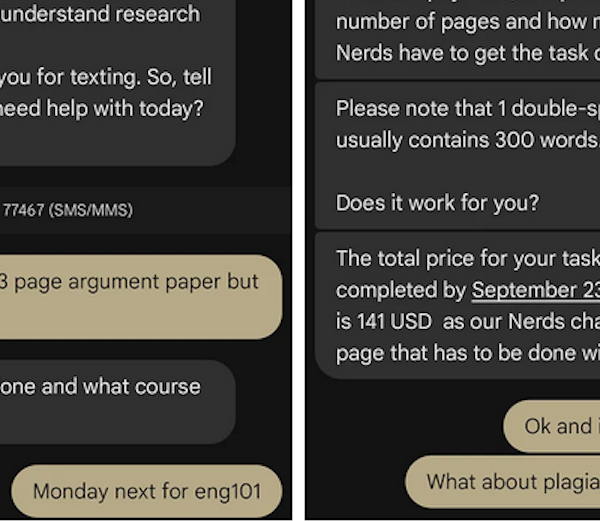This screenshot has width=600, height=521.
Task: Click the "Please note that 1 double-sp" line
Action: pyautogui.click(x=467, y=108)
